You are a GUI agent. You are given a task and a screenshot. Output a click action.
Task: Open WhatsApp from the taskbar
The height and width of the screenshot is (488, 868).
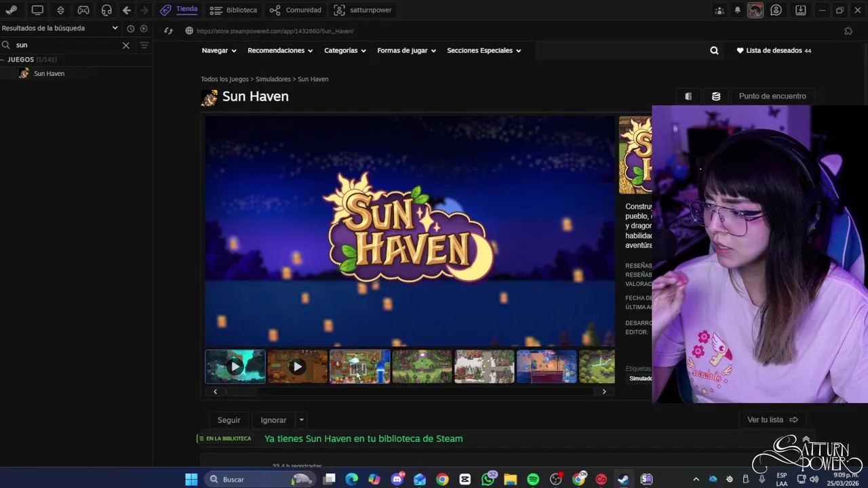pos(488,479)
